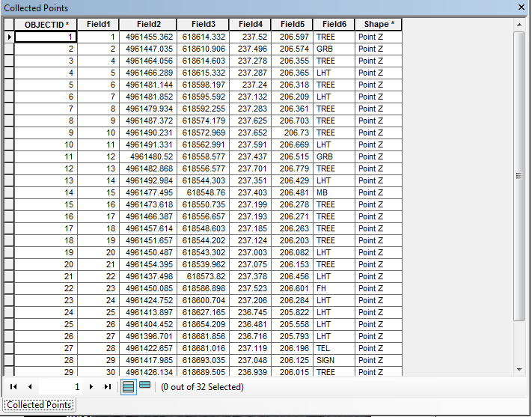Click Field5 cell 206.203
The height and width of the screenshot is (417, 532).
pos(292,240)
